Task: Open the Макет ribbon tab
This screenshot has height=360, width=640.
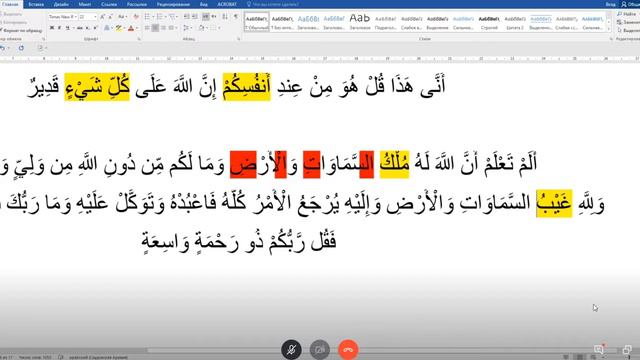Action: 84,4
